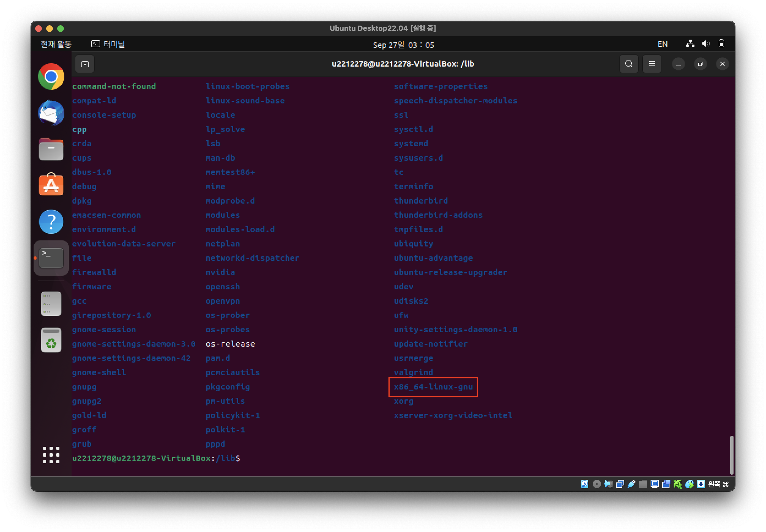Click 현재 활동 activities button
766x532 pixels.
click(56, 44)
